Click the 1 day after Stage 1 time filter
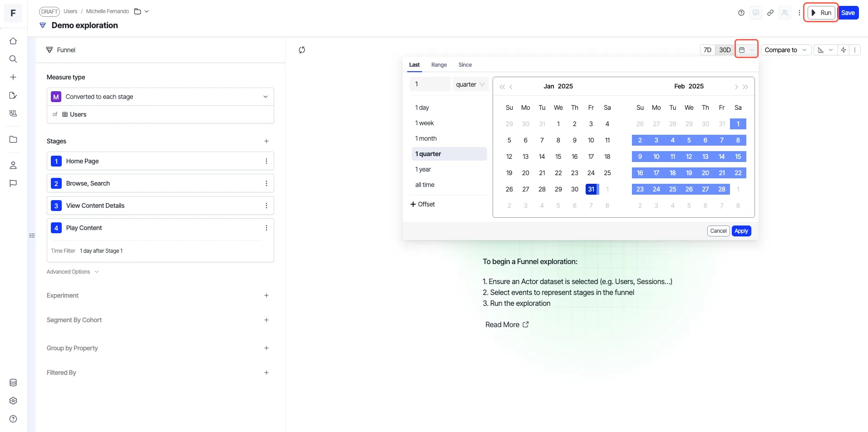 pyautogui.click(x=101, y=251)
